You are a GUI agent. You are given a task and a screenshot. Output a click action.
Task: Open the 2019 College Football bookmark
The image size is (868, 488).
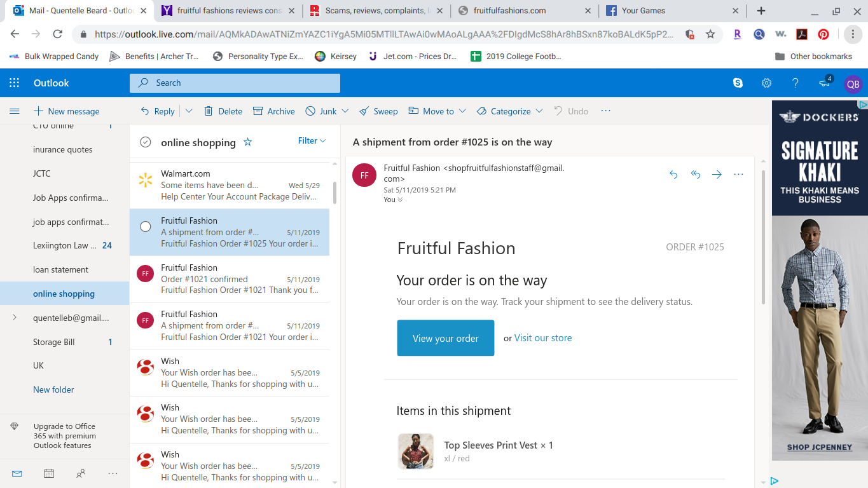516,57
